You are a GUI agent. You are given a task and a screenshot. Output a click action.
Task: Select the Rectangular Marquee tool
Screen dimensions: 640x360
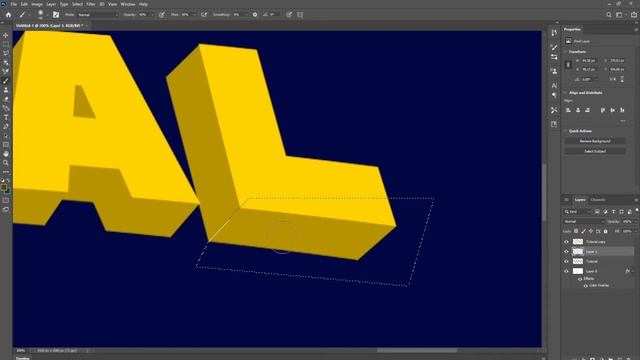tap(6, 44)
